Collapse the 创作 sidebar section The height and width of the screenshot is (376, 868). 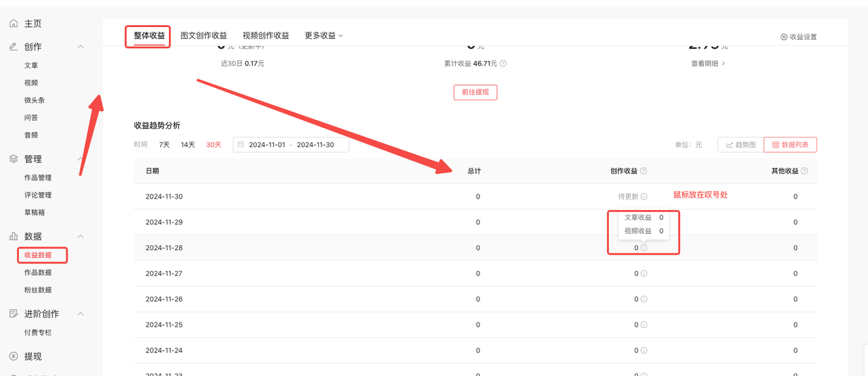point(81,47)
